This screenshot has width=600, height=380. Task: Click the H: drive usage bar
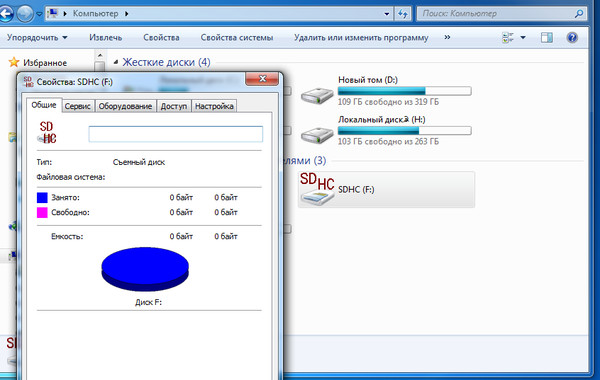pyautogui.click(x=404, y=131)
